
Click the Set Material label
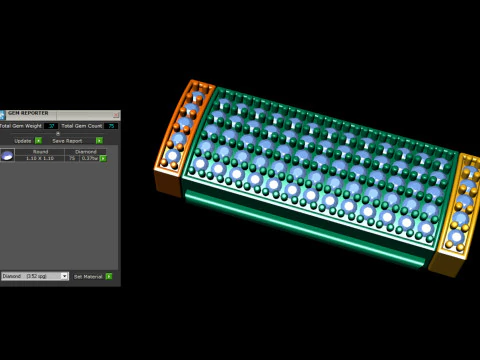click(x=88, y=277)
